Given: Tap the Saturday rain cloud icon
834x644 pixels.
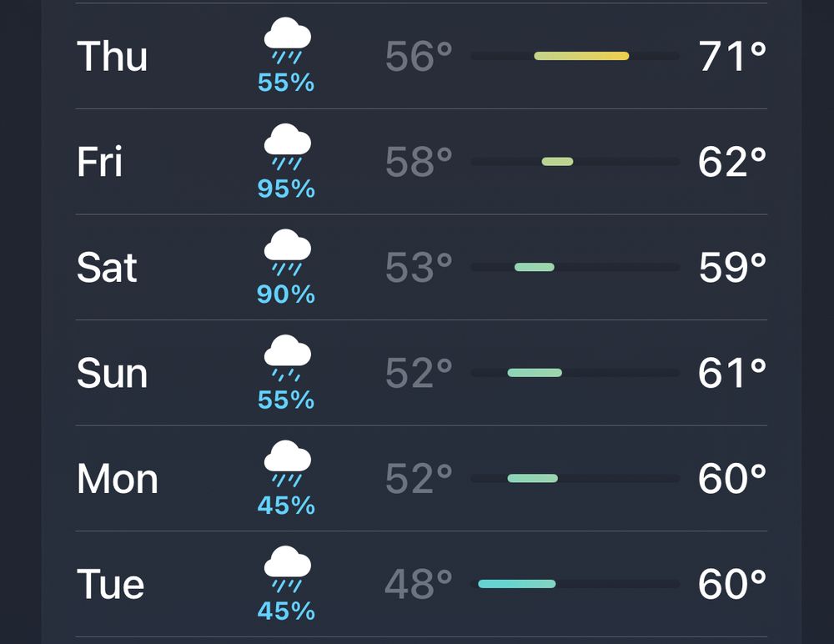Looking at the screenshot, I should coord(287,252).
